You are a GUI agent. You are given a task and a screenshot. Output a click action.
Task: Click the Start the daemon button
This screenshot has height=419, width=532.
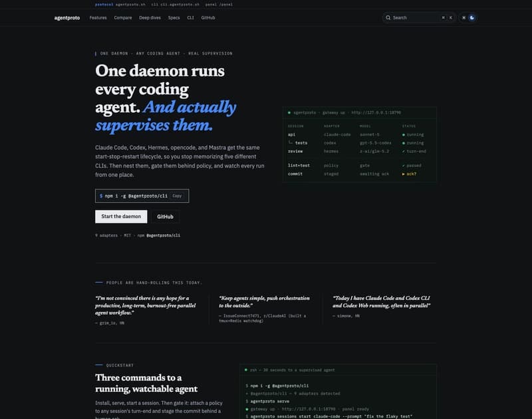click(121, 216)
